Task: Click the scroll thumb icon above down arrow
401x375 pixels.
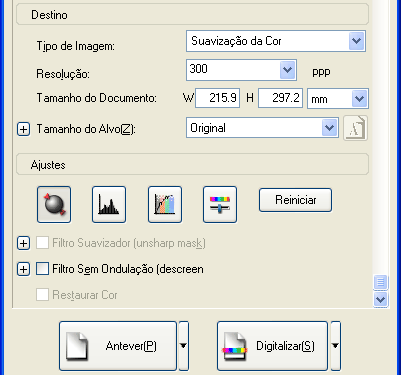Action: [381, 283]
